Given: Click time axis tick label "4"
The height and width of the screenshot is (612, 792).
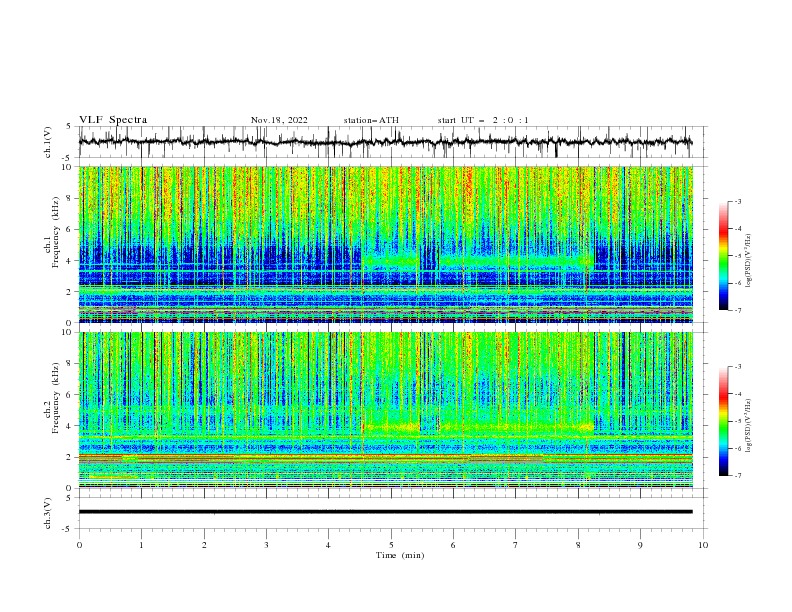Looking at the screenshot, I should click(328, 545).
